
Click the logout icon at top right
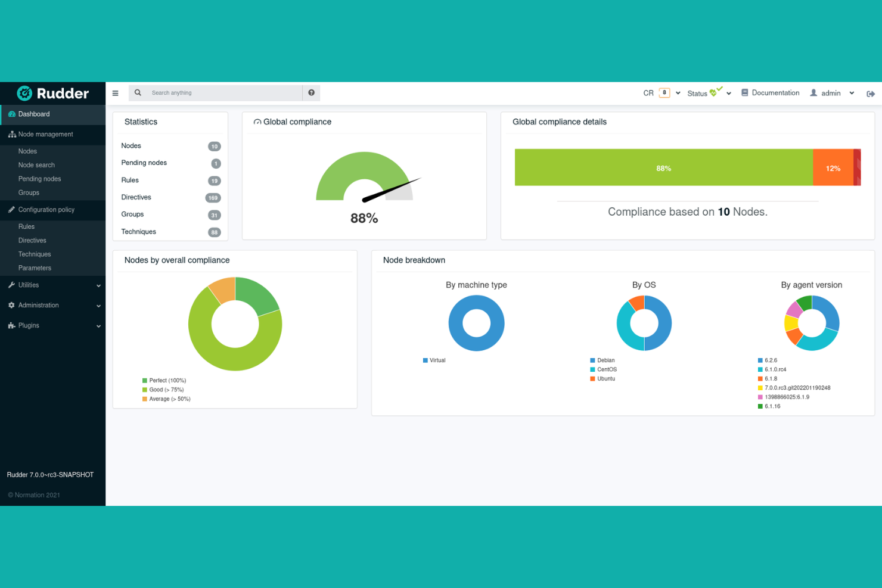[871, 93]
